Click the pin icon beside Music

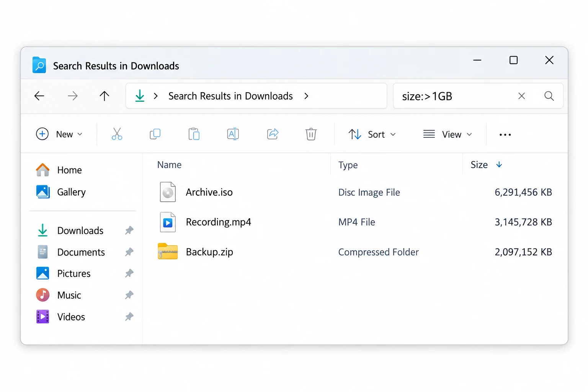point(129,295)
